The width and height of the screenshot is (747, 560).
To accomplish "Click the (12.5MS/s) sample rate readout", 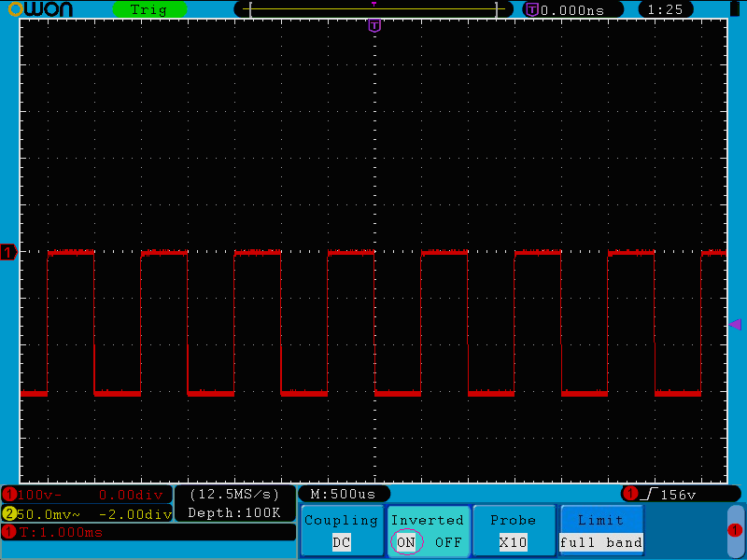I will [234, 495].
